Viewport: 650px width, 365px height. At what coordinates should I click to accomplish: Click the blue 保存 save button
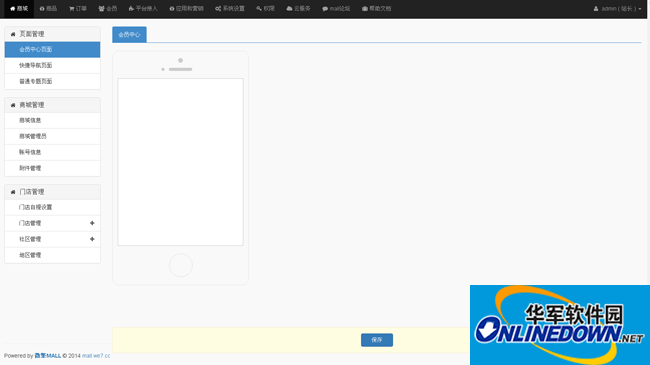coord(377,340)
